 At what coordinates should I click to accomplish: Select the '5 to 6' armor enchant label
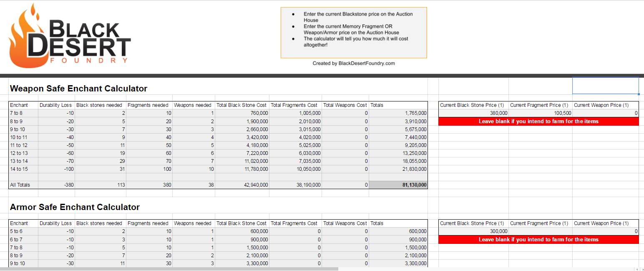23,231
